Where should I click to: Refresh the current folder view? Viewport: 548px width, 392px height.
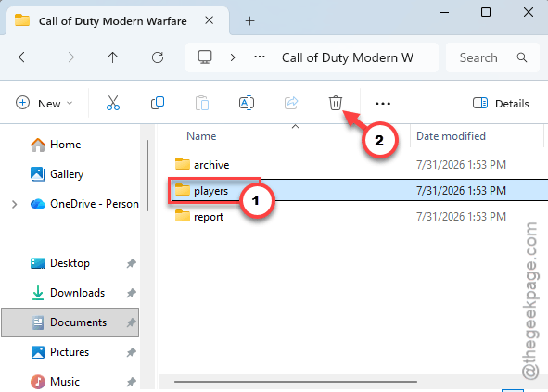[x=158, y=57]
